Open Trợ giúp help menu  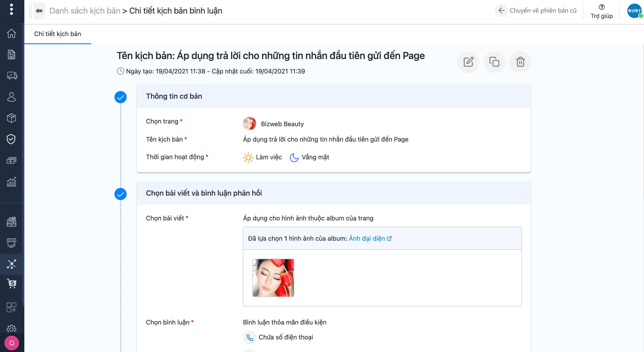[601, 11]
